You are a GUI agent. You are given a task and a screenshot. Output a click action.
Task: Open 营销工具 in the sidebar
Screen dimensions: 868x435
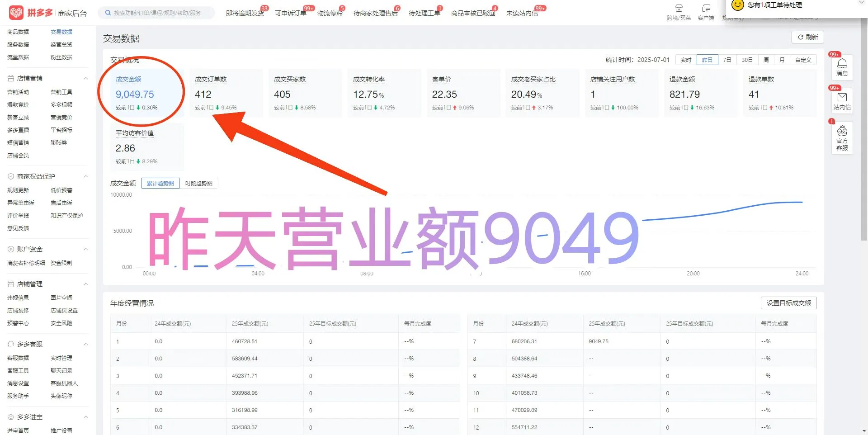click(x=61, y=92)
